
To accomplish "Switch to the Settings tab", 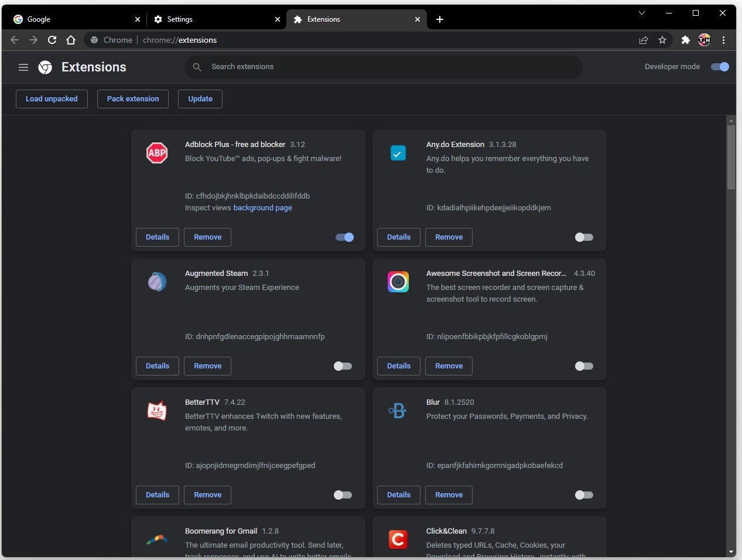I will tap(214, 19).
